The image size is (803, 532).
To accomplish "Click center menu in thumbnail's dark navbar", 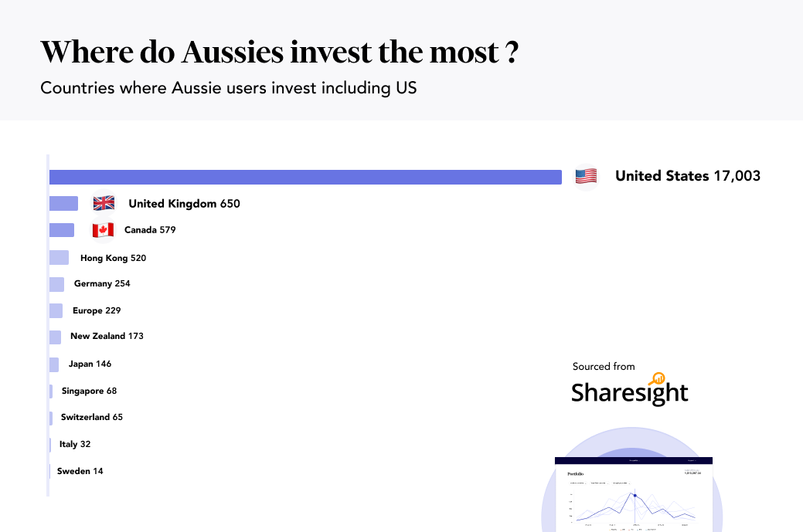I will click(635, 461).
